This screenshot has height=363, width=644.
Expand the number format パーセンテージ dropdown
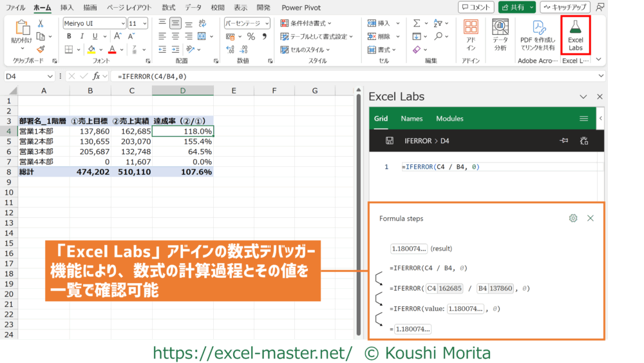pos(268,23)
